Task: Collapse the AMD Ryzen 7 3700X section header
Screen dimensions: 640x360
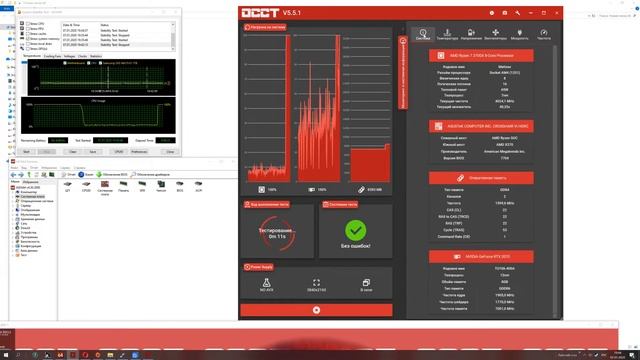Action: tap(481, 56)
